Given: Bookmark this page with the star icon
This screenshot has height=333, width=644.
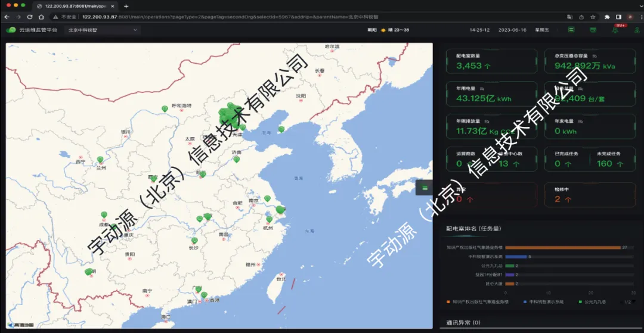Looking at the screenshot, I should pyautogui.click(x=594, y=17).
